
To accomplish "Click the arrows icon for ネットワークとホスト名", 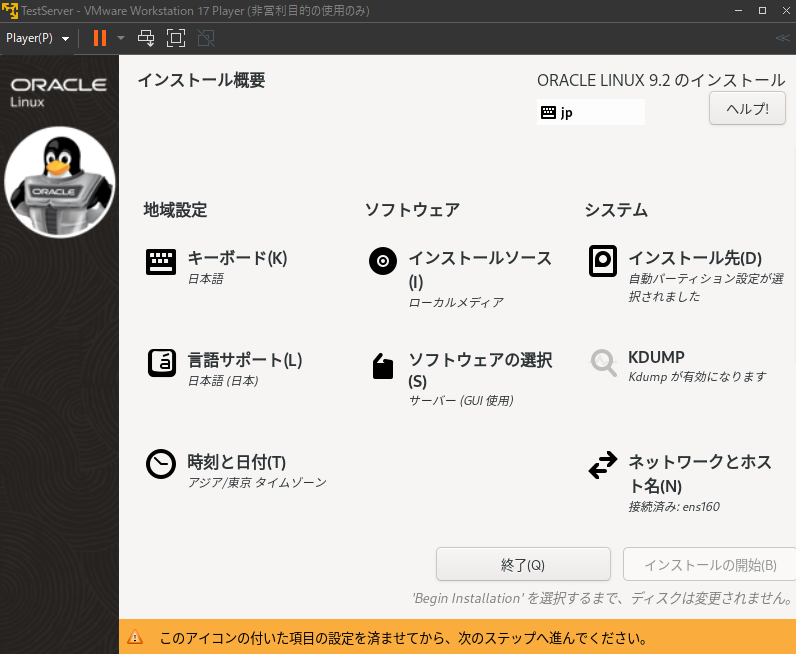I will [x=603, y=465].
